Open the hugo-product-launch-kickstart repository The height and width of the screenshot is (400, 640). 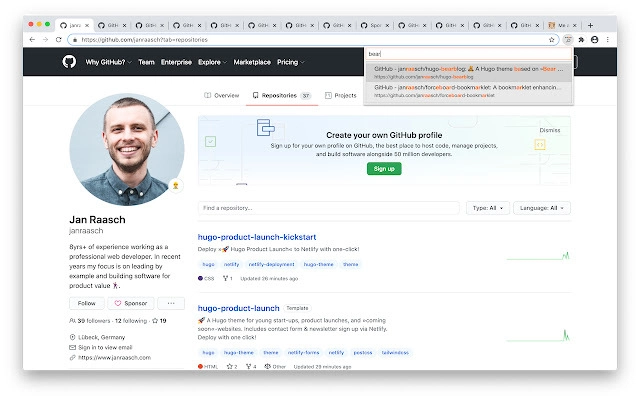pyautogui.click(x=257, y=237)
